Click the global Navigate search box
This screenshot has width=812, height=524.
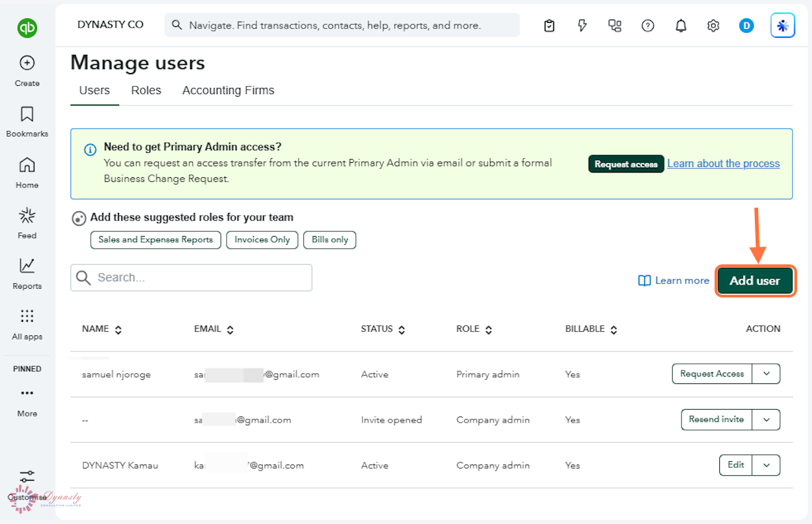coord(342,25)
